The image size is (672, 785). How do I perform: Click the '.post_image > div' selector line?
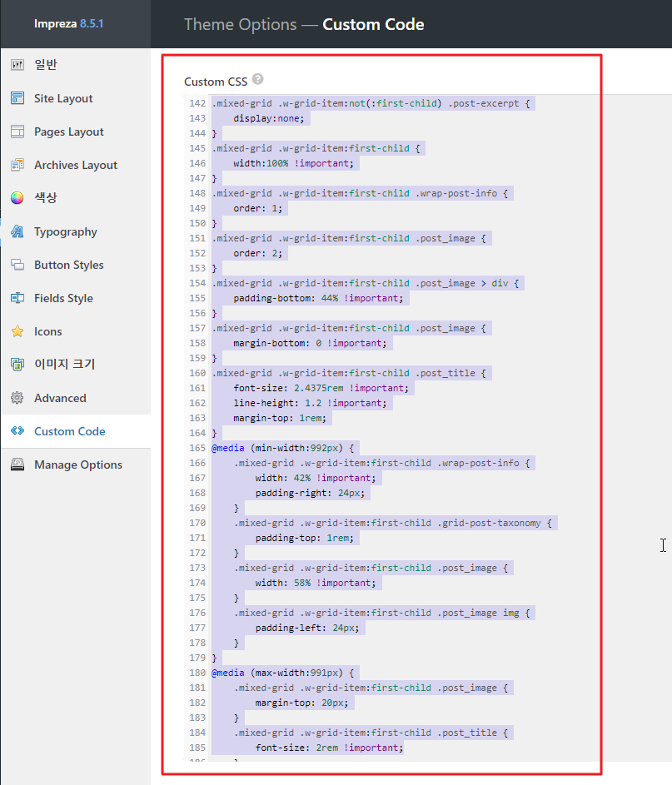coord(366,283)
